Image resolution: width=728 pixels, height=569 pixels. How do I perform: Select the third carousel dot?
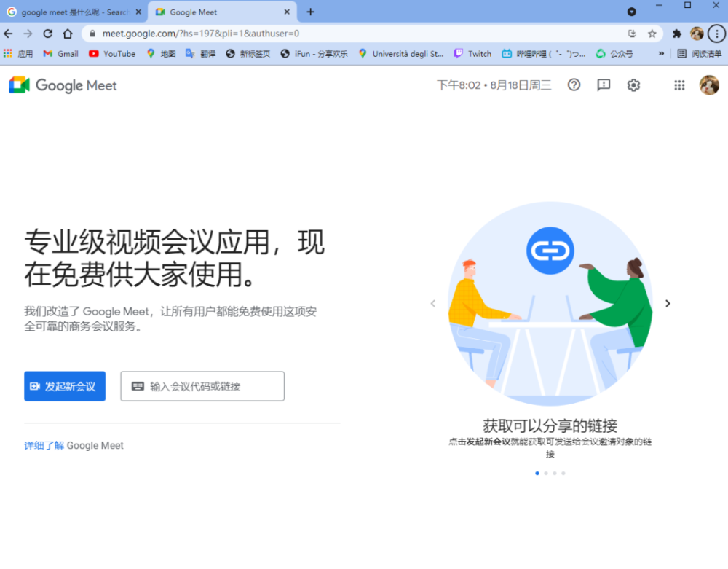coord(555,474)
